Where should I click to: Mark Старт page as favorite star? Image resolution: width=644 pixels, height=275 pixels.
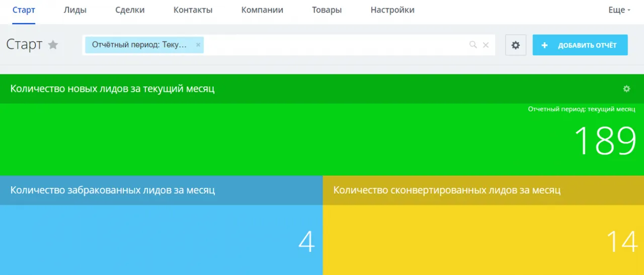pos(53,45)
